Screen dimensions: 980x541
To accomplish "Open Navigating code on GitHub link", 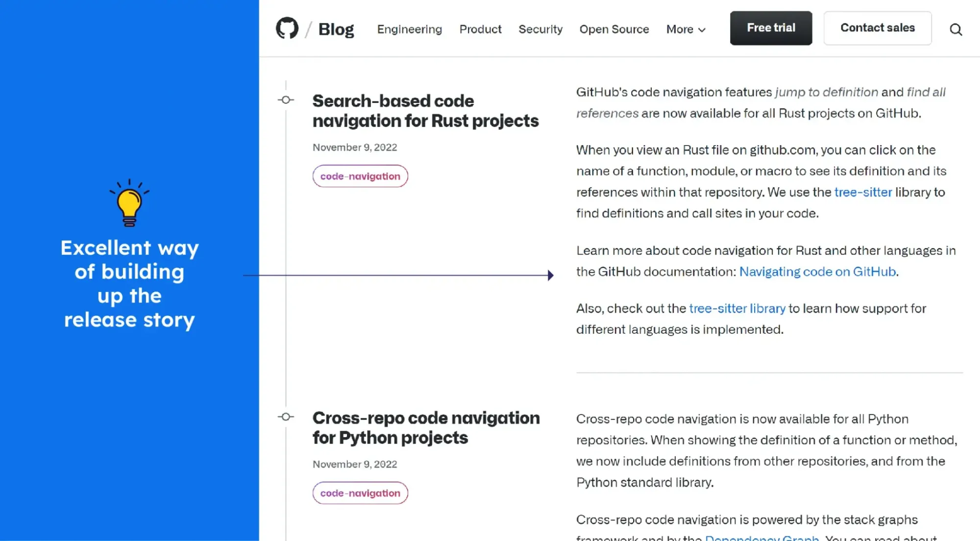I will coord(817,271).
